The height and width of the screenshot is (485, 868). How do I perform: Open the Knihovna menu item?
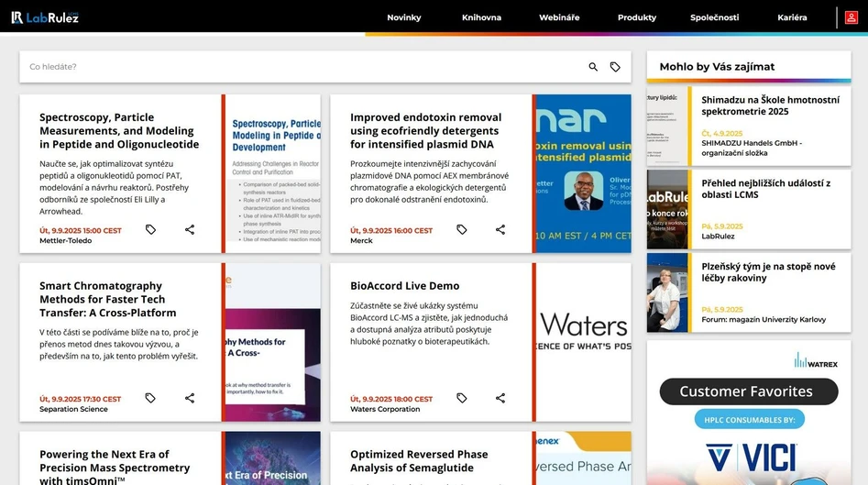tap(481, 17)
